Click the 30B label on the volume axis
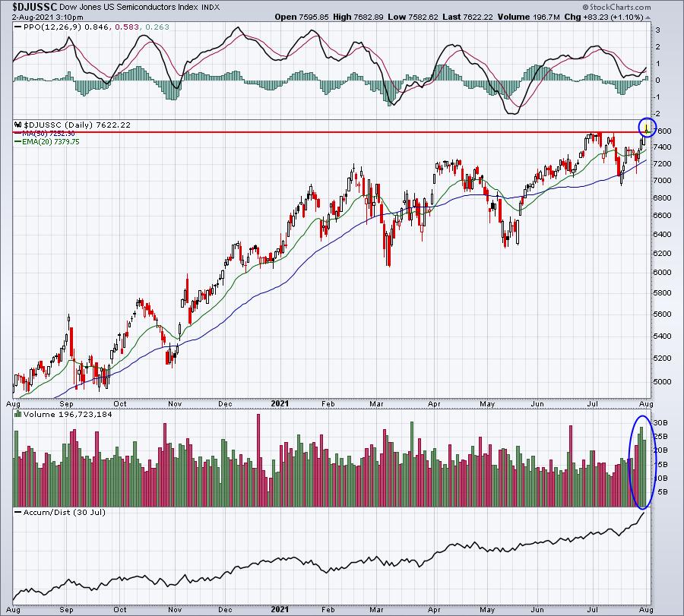This screenshot has height=616, width=684. click(660, 423)
